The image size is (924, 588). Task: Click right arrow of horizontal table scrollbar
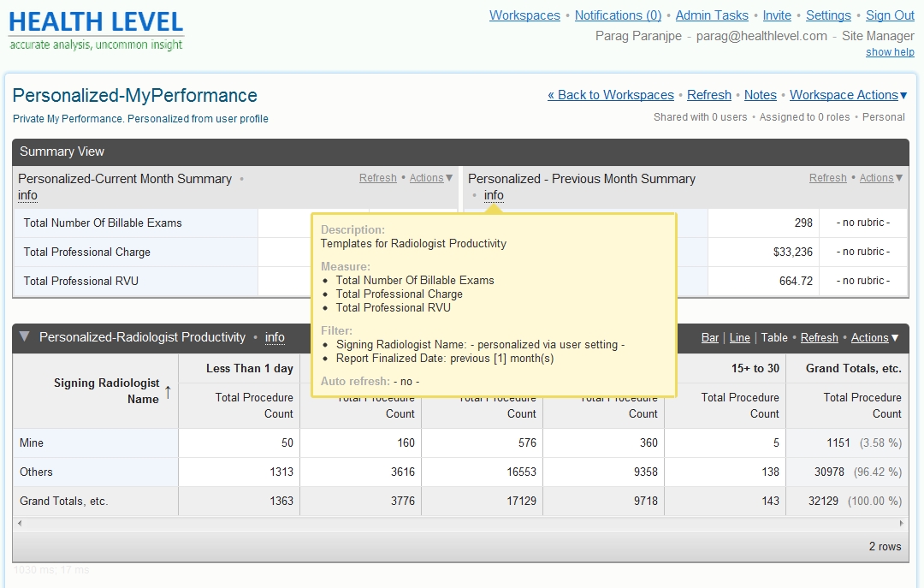coord(900,523)
